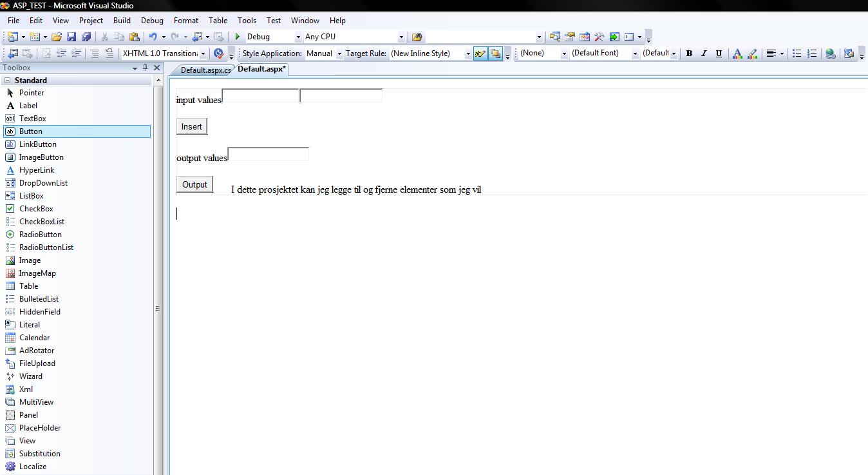Open the Solution Explorer icon

pos(554,37)
